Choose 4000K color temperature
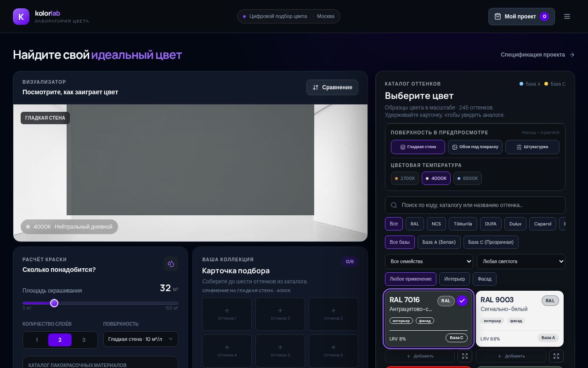588x368 pixels. coord(436,178)
